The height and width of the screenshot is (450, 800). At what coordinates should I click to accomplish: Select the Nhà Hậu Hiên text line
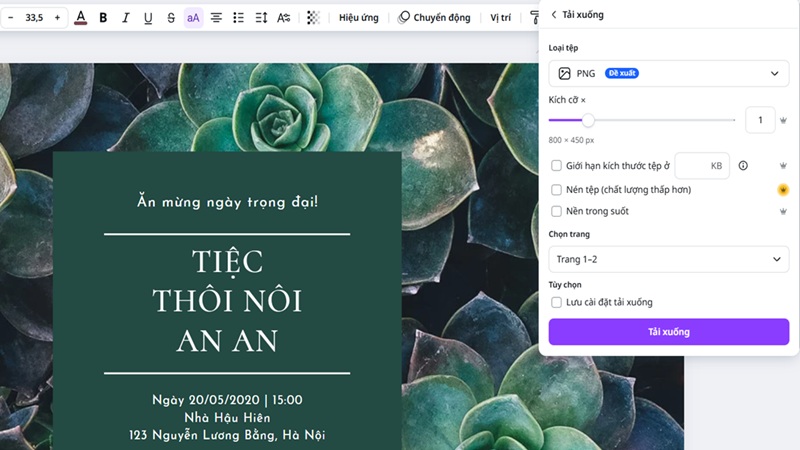click(x=227, y=418)
